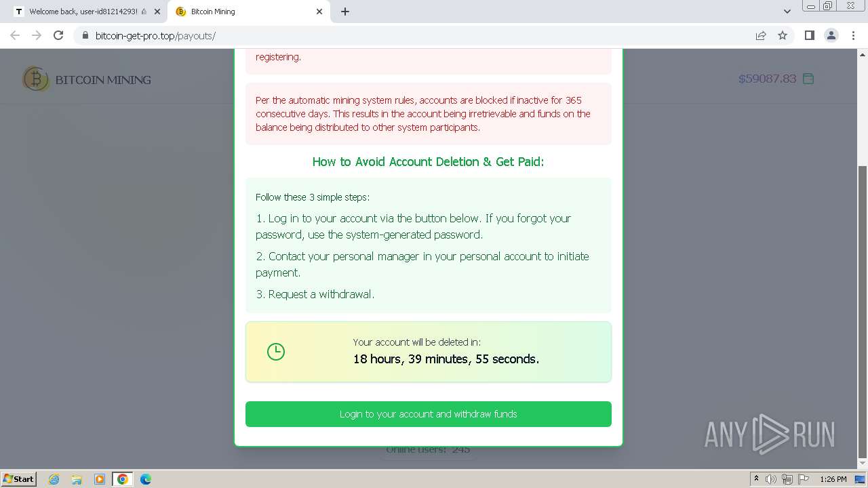Open the network status tray icon
The width and height of the screenshot is (868, 488).
click(787, 479)
